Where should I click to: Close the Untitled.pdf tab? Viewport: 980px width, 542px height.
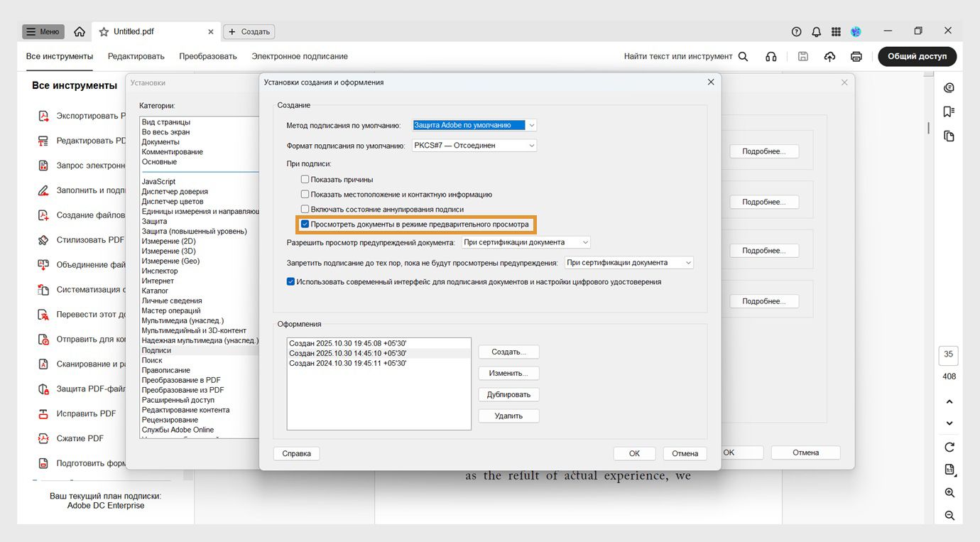click(211, 32)
